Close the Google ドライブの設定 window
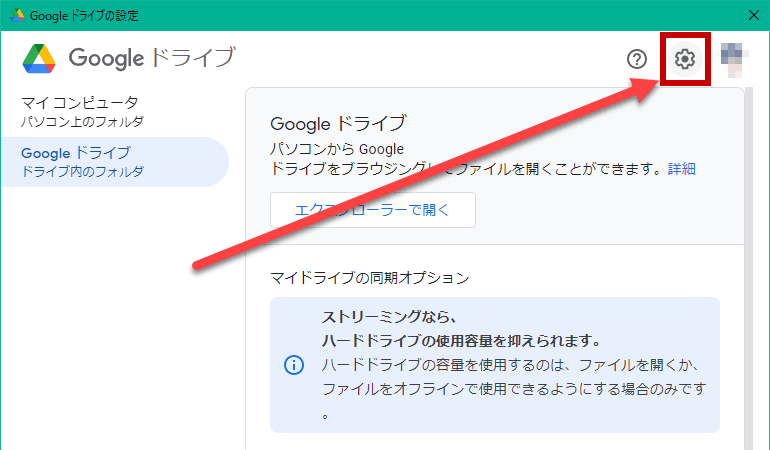The width and height of the screenshot is (770, 450). click(x=753, y=15)
